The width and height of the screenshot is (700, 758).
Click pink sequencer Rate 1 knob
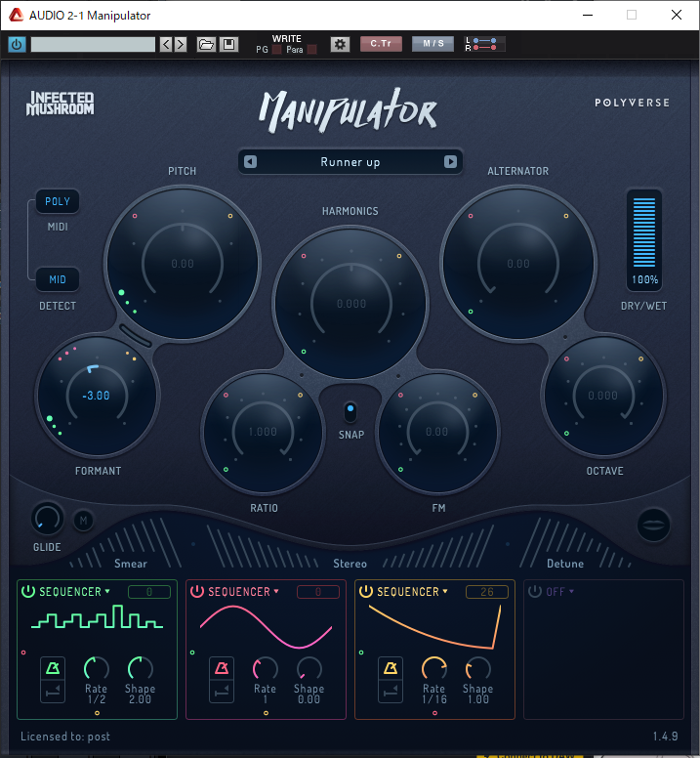(266, 669)
